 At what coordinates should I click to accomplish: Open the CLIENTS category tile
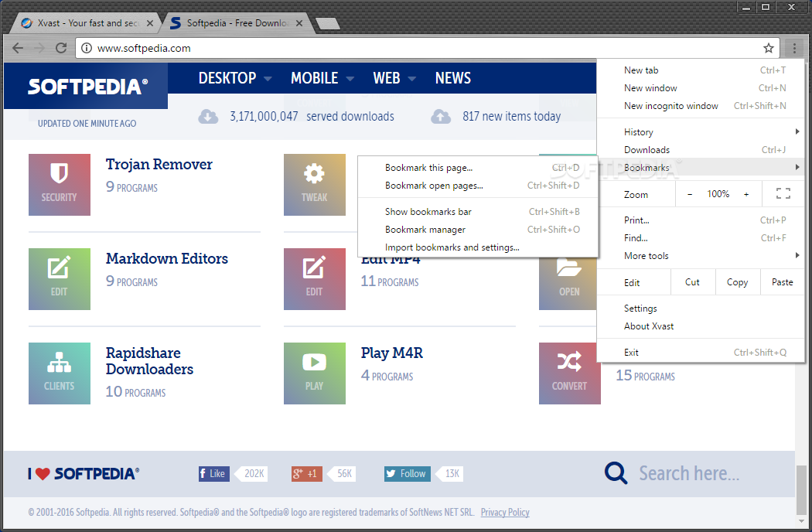pos(60,373)
